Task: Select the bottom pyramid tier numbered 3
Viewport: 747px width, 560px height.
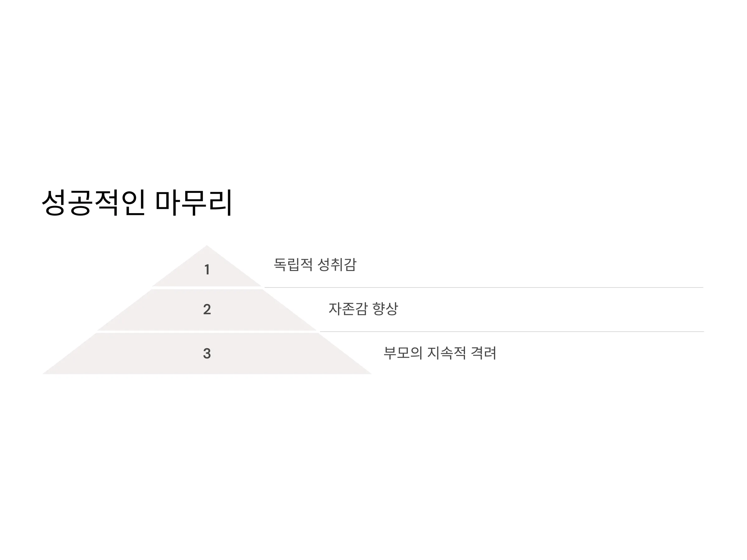Action: 207,353
